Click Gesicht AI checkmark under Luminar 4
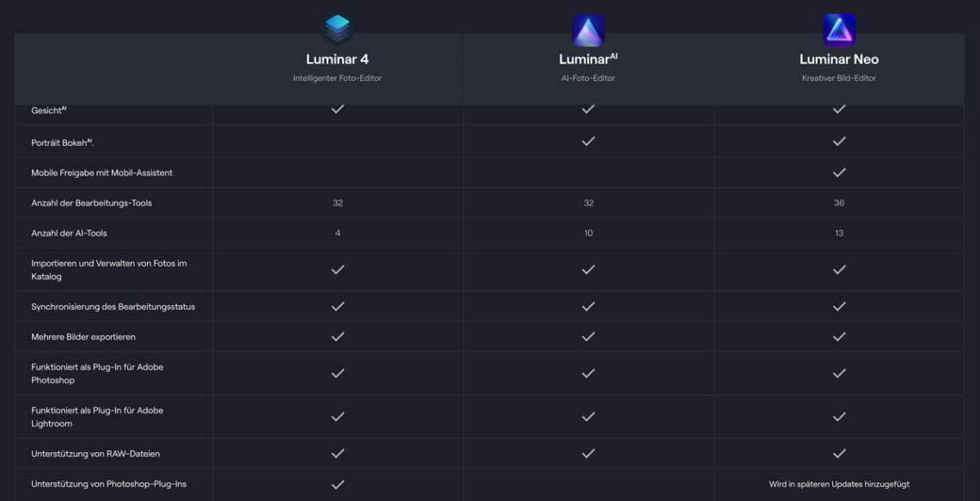Screen dimensions: 980x501 point(338,108)
